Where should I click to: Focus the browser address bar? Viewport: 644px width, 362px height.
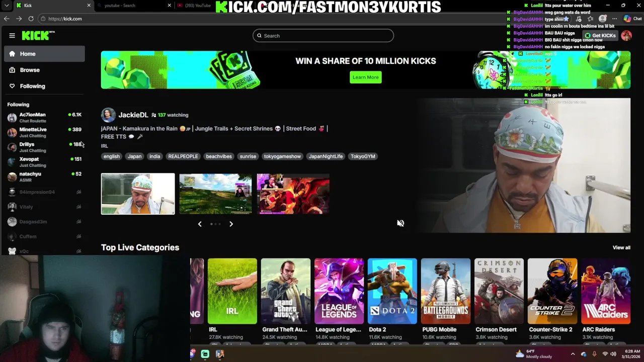[x=272, y=19]
